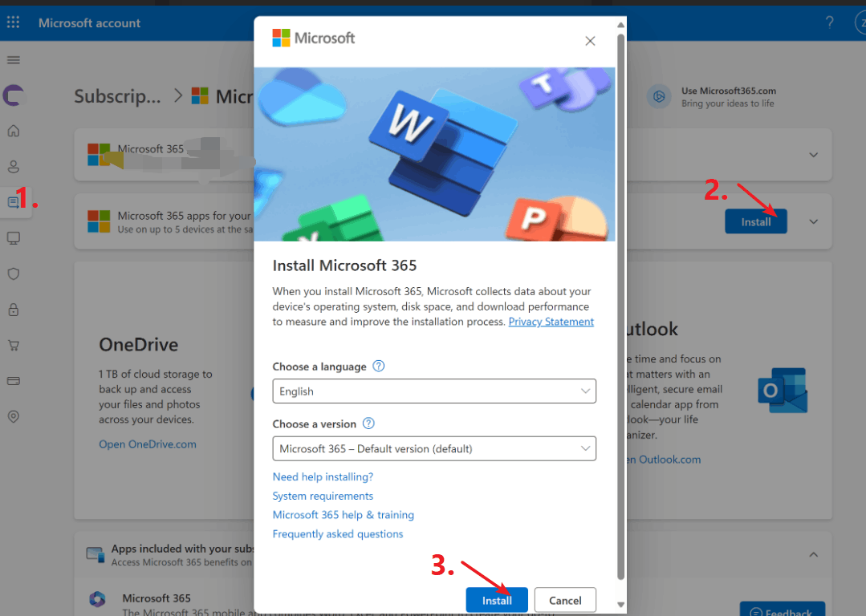
Task: Click Microsoft account header title
Action: (89, 22)
